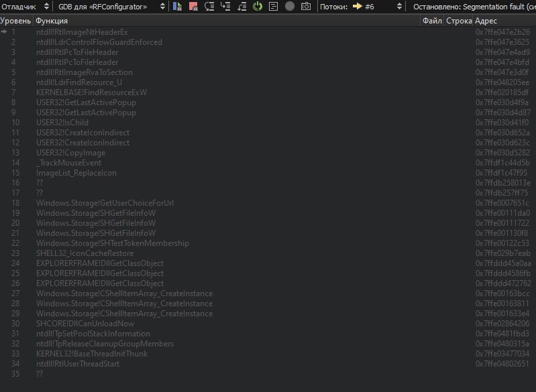Click the status text Остановлено: Segmentation fault
The image size is (536, 392).
click(x=474, y=7)
